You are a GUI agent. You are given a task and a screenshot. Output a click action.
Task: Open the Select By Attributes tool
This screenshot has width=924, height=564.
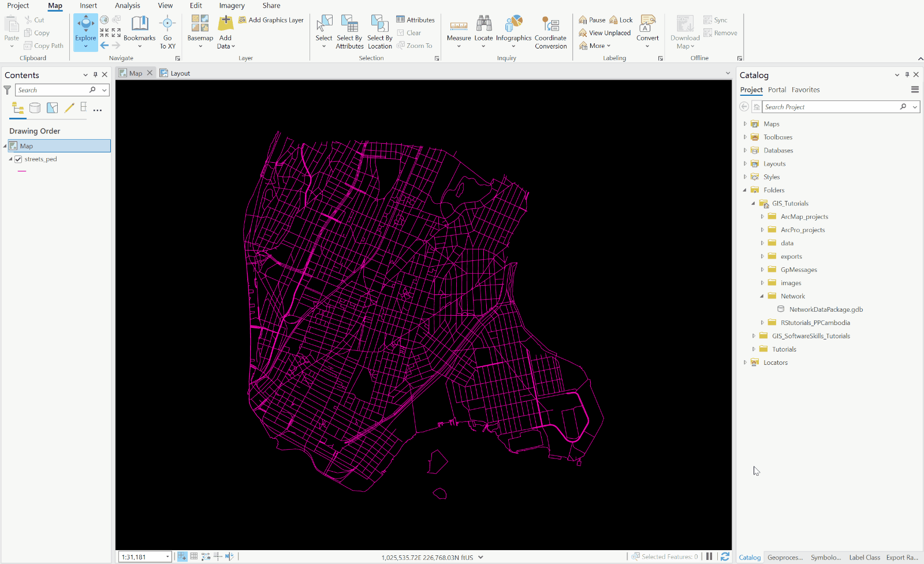349,32
